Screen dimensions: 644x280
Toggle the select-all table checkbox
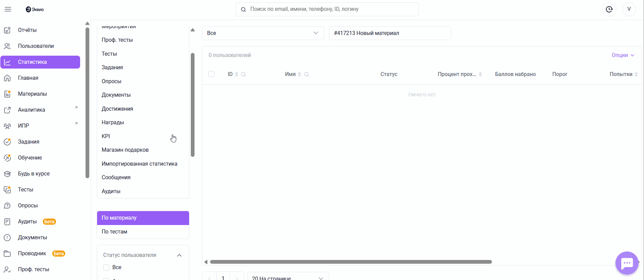click(211, 74)
